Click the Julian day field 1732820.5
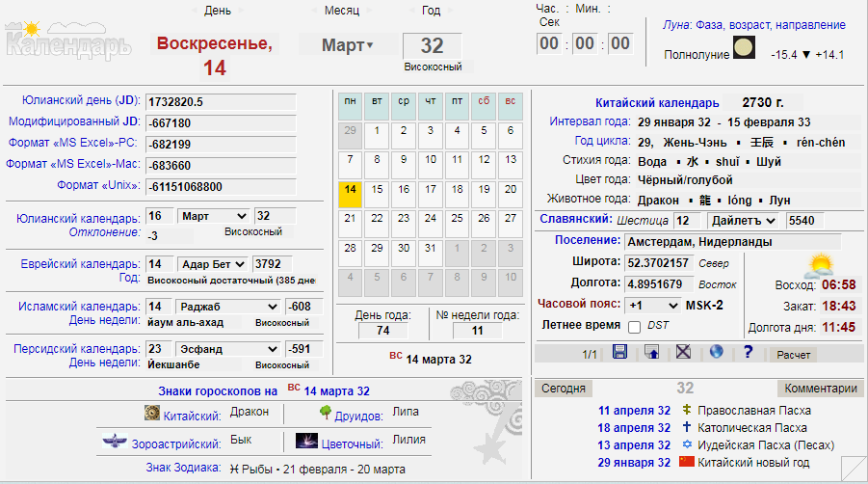The width and height of the screenshot is (868, 484). tap(221, 102)
